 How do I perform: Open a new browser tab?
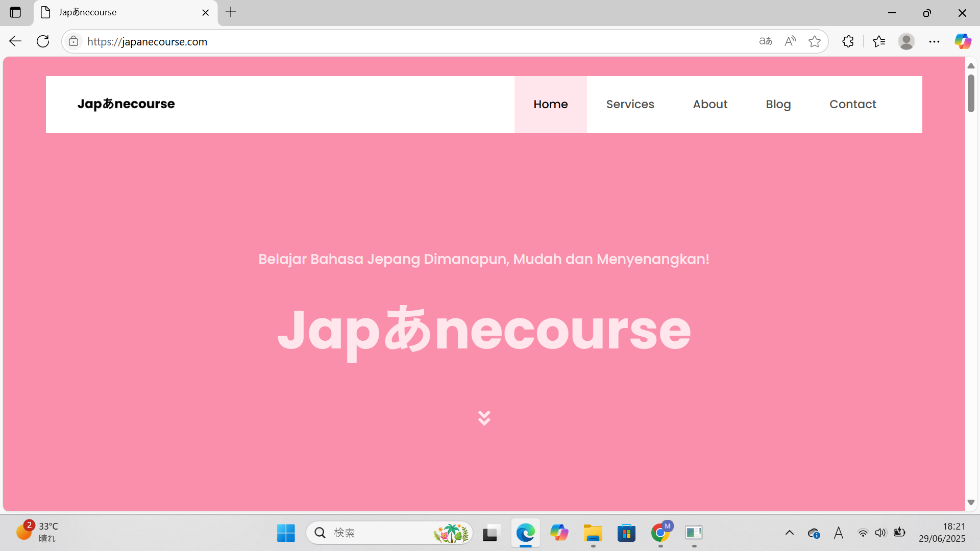pos(231,12)
